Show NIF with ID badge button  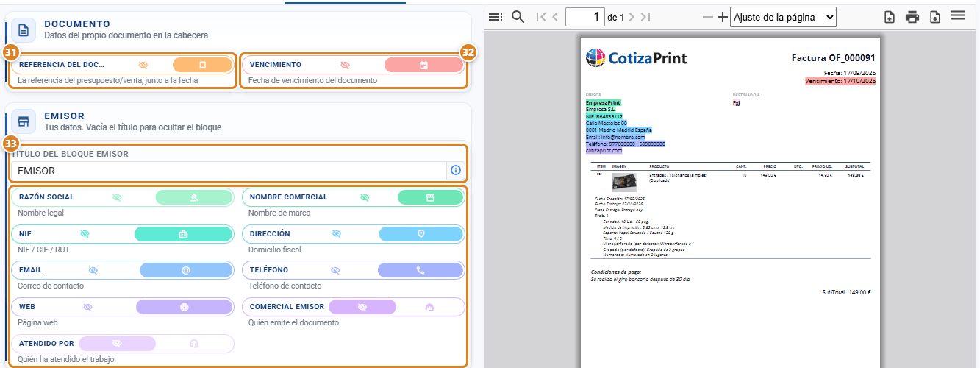point(184,234)
